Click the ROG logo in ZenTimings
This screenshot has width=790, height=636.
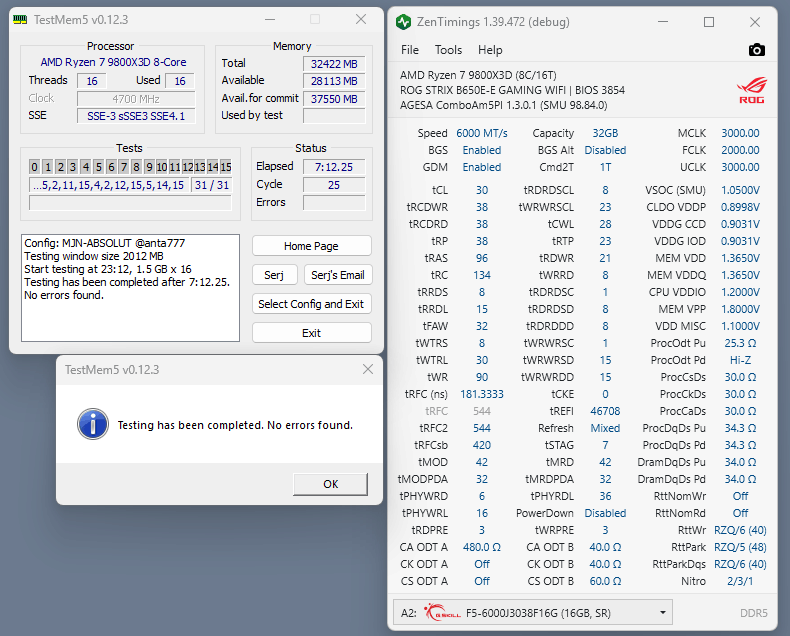coord(752,91)
